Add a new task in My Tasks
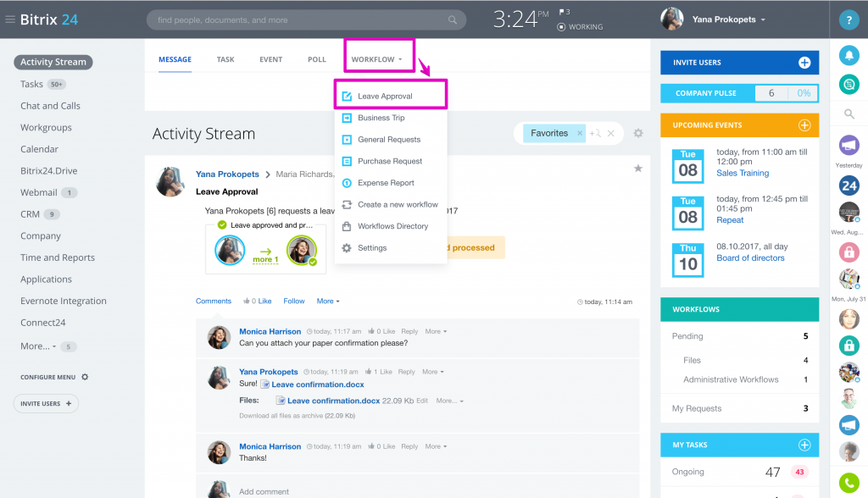Viewport: 868px width, 498px height. coord(804,445)
